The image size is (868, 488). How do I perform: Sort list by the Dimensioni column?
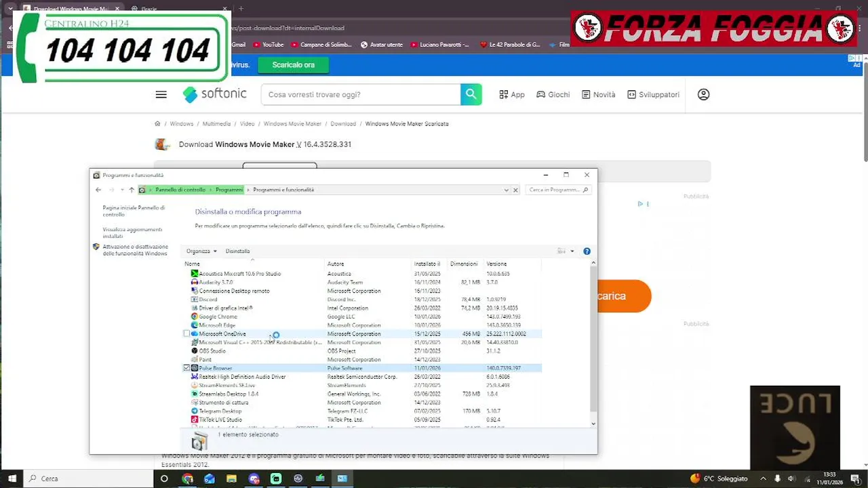[464, 264]
